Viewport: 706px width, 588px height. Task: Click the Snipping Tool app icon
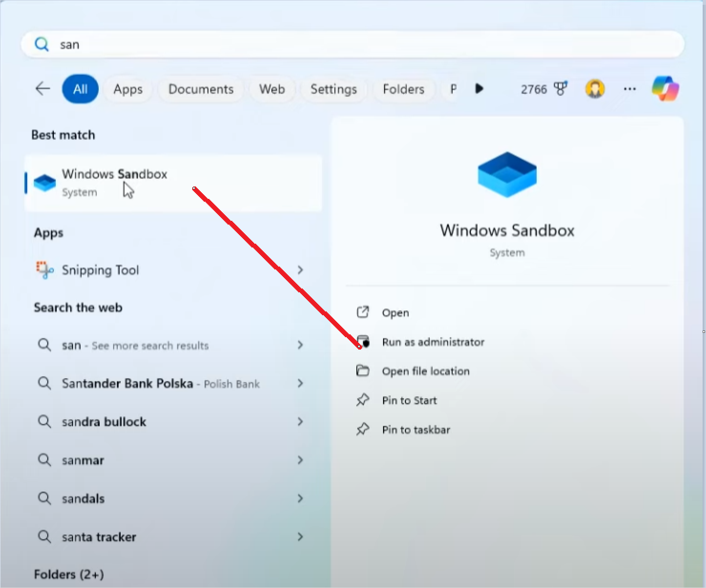pyautogui.click(x=45, y=270)
